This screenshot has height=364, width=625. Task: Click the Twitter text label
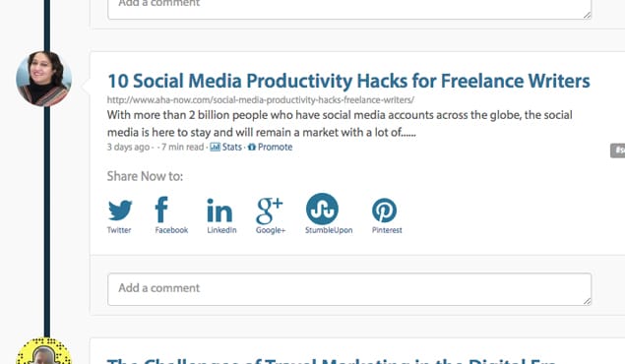119,230
